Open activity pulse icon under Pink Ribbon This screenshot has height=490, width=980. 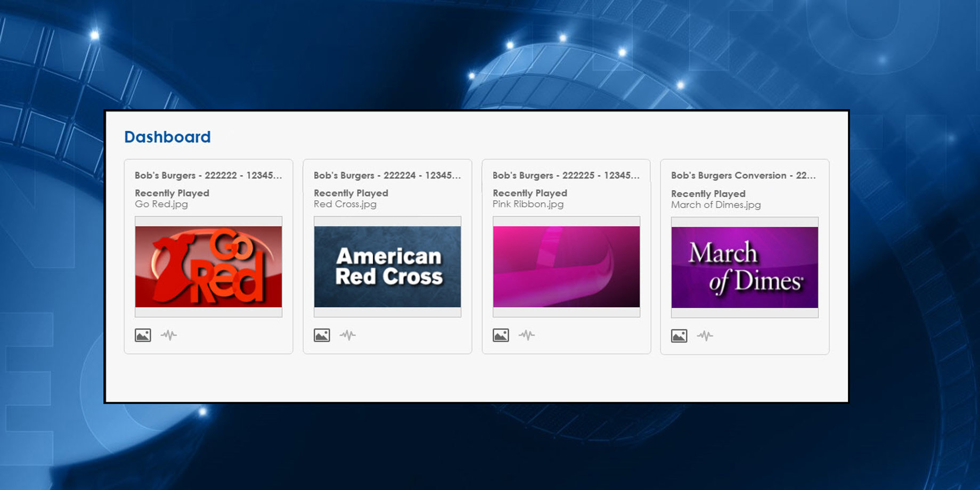[x=527, y=335]
